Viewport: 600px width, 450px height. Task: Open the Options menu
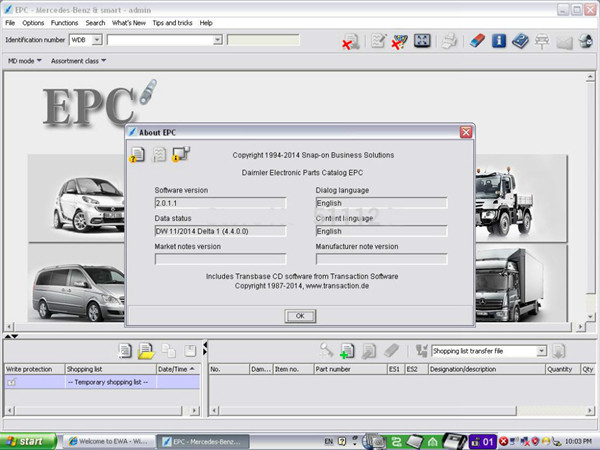[33, 23]
